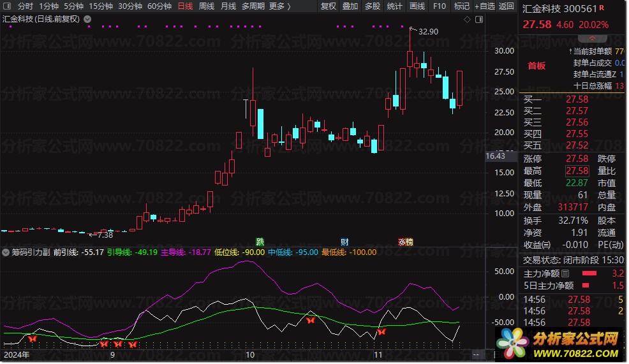Open the chart title dropdown arrow beside 前复权
The image size is (629, 364).
(x=87, y=19)
